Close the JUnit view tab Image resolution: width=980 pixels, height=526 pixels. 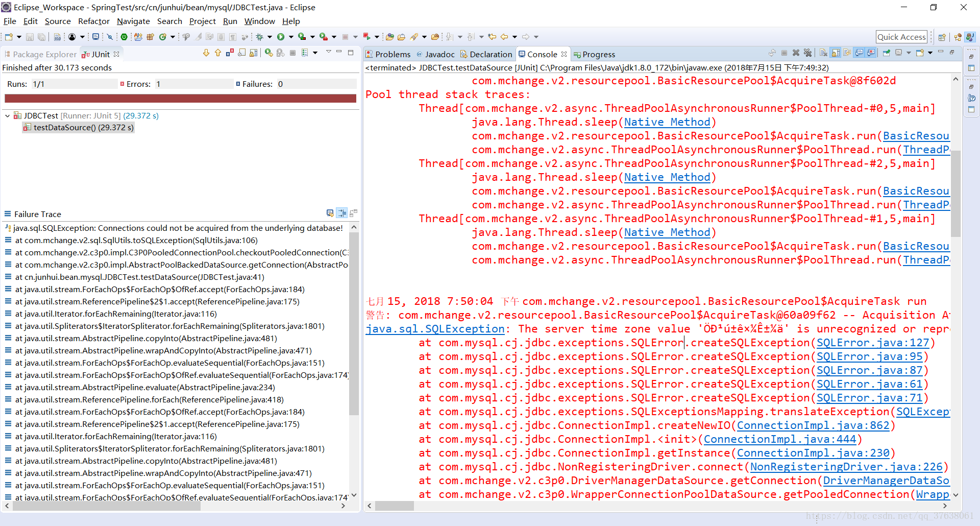click(x=116, y=54)
